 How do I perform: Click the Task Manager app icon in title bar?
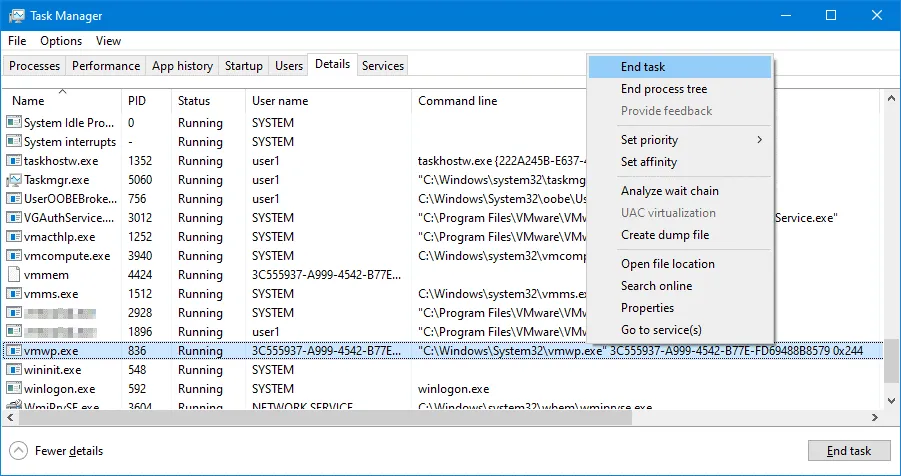coord(17,16)
